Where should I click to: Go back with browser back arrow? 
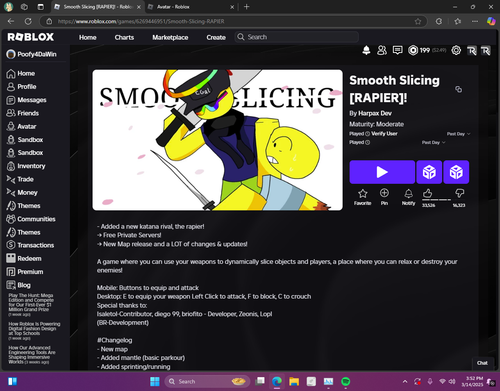pyautogui.click(x=11, y=21)
